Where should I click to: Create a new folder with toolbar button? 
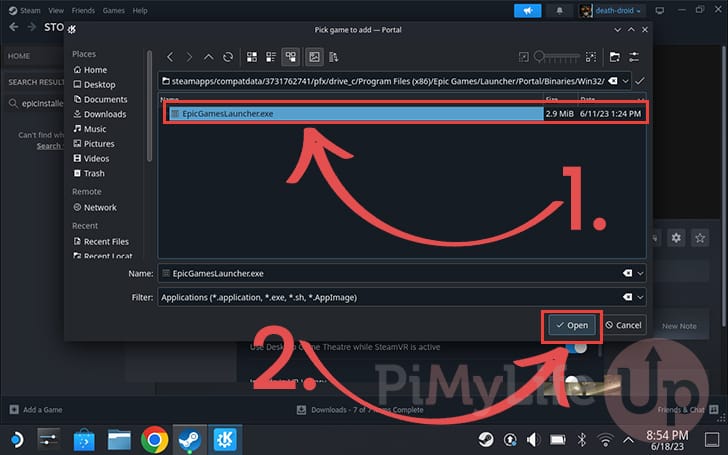[x=615, y=57]
